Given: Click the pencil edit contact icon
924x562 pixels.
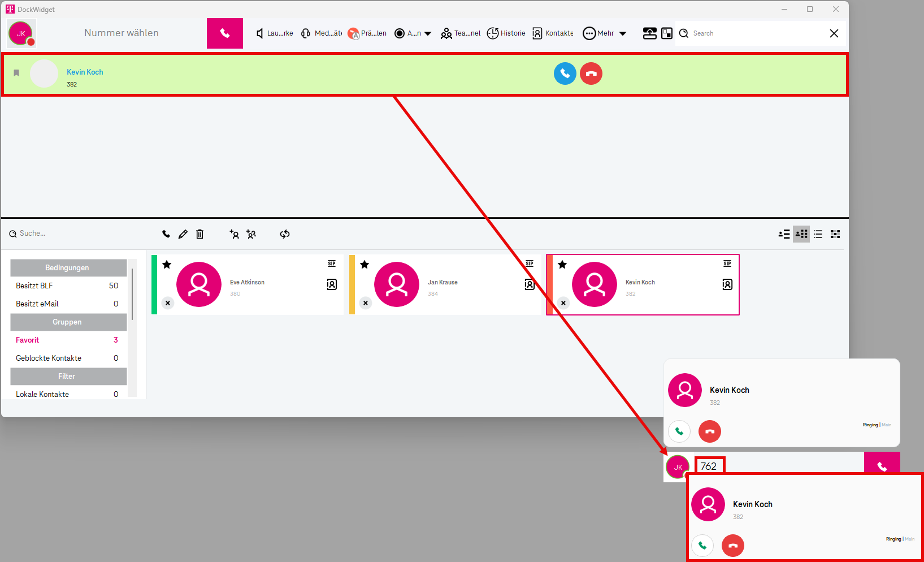Looking at the screenshot, I should 183,234.
